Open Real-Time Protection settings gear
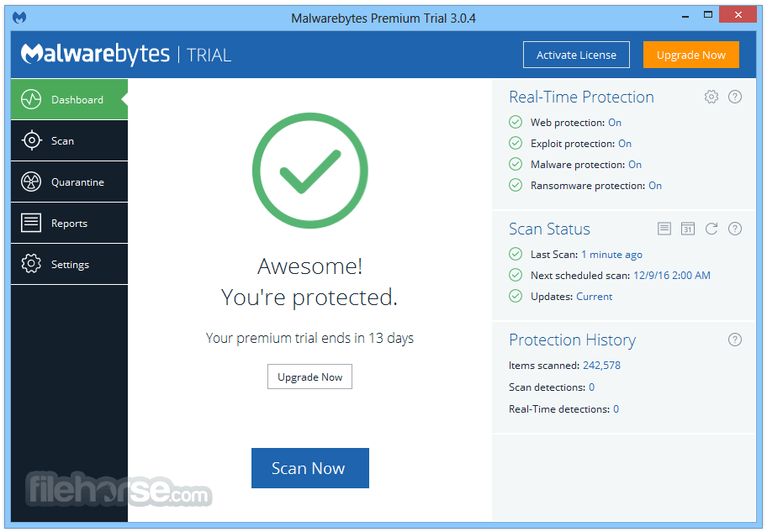This screenshot has width=767, height=532. [711, 97]
